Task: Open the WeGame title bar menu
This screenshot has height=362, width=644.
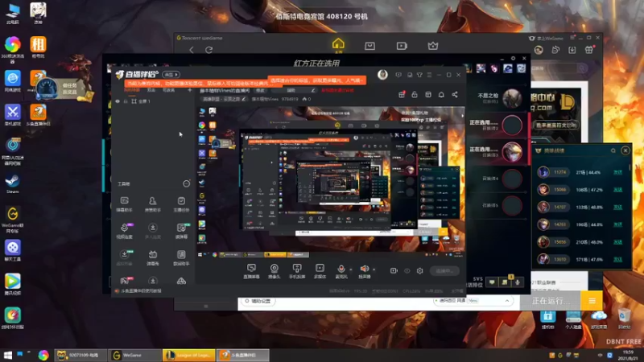Action: point(572,38)
